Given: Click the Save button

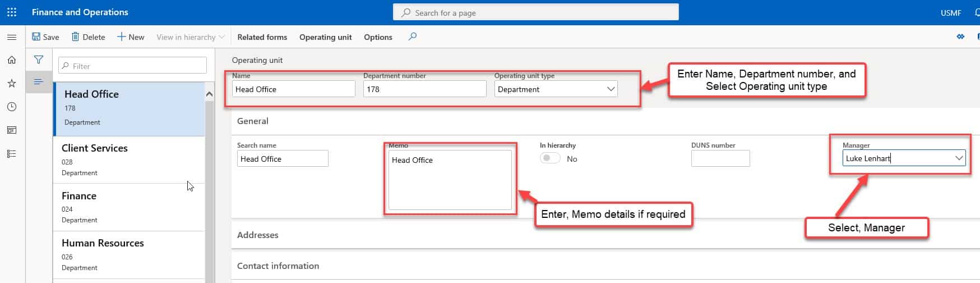Looking at the screenshot, I should pos(45,37).
